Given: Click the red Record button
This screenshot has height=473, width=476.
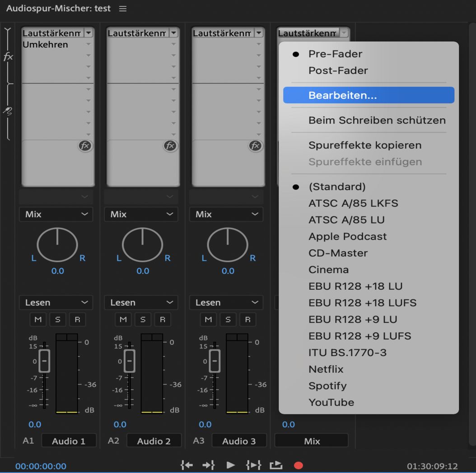Looking at the screenshot, I should pyautogui.click(x=298, y=465).
